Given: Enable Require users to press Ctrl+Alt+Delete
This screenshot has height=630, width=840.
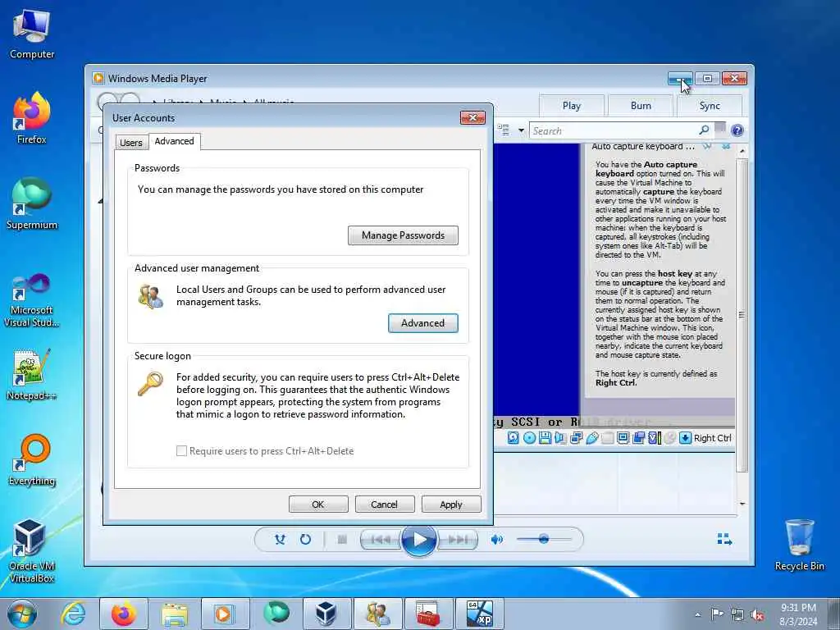Looking at the screenshot, I should [x=181, y=451].
